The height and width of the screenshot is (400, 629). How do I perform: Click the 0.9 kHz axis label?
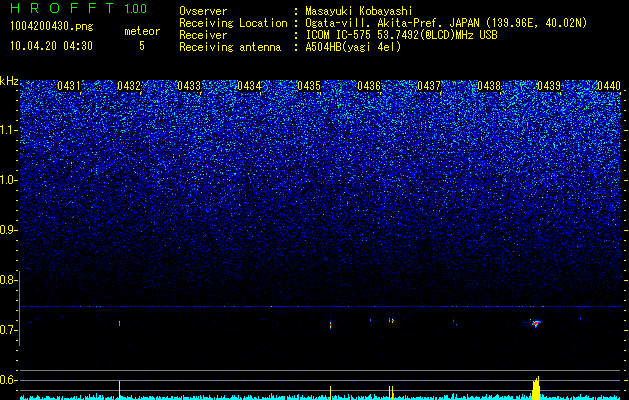tap(8, 230)
